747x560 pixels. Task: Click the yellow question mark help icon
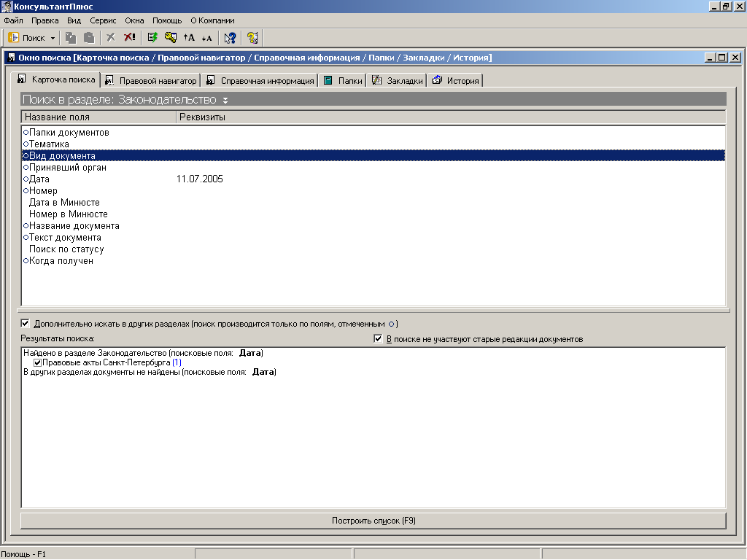coord(252,38)
